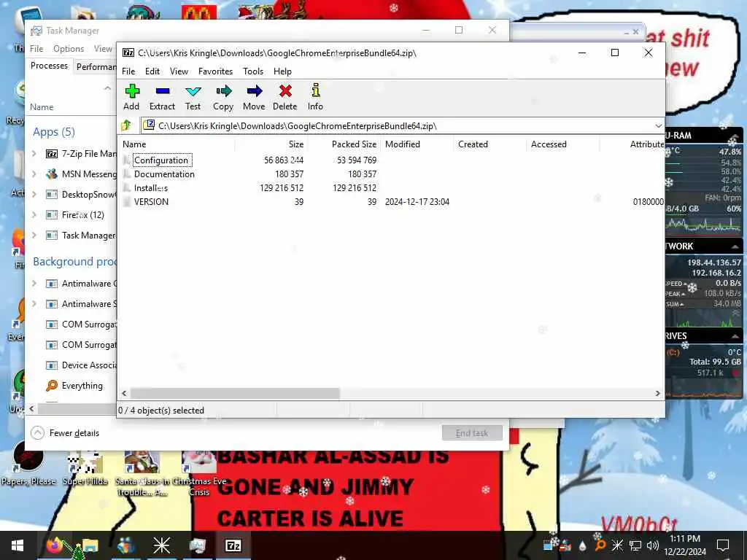
Task: Select the Device Association process row
Action: (x=81, y=365)
